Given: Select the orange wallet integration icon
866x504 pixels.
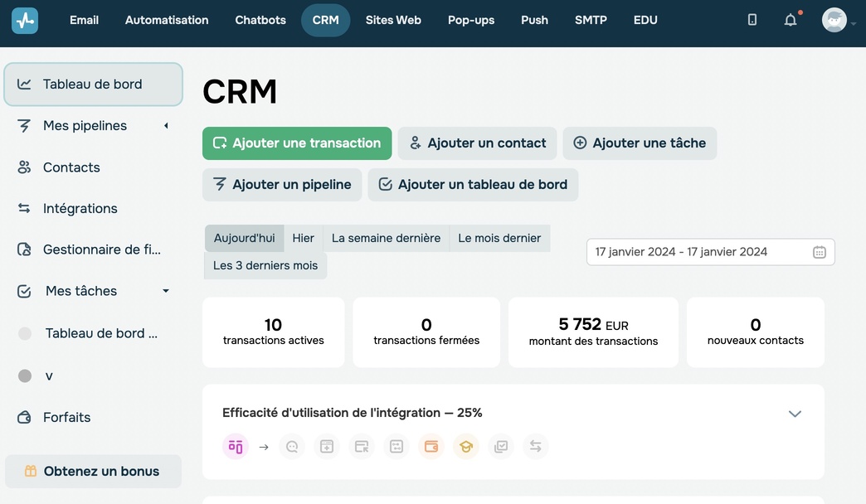Looking at the screenshot, I should (x=431, y=446).
